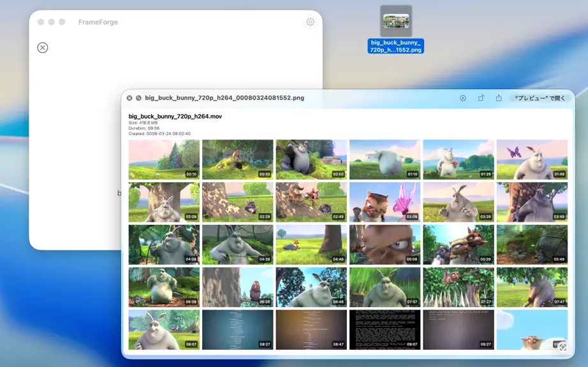Click the frame thumbnail stamped 00:10

164,160
